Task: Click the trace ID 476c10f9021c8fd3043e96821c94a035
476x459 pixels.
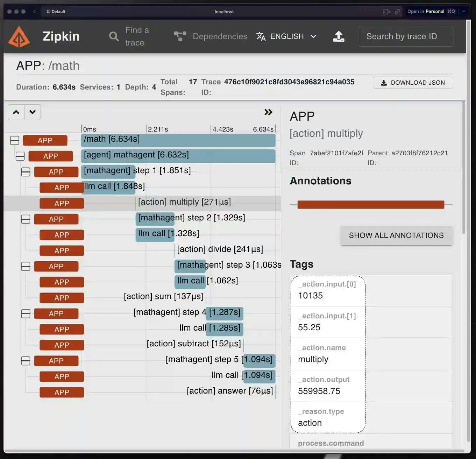Action: (x=289, y=82)
